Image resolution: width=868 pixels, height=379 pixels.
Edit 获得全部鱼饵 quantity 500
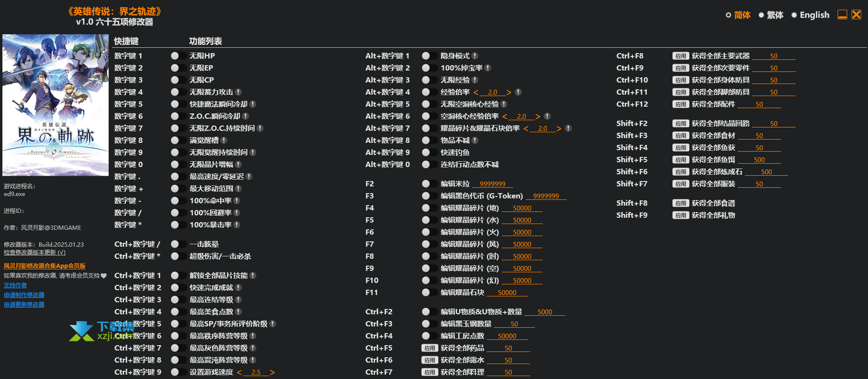759,160
